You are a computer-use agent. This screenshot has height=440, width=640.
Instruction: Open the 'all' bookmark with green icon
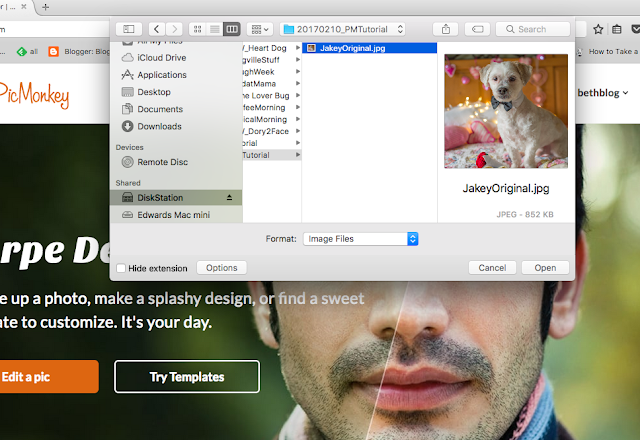tap(27, 51)
